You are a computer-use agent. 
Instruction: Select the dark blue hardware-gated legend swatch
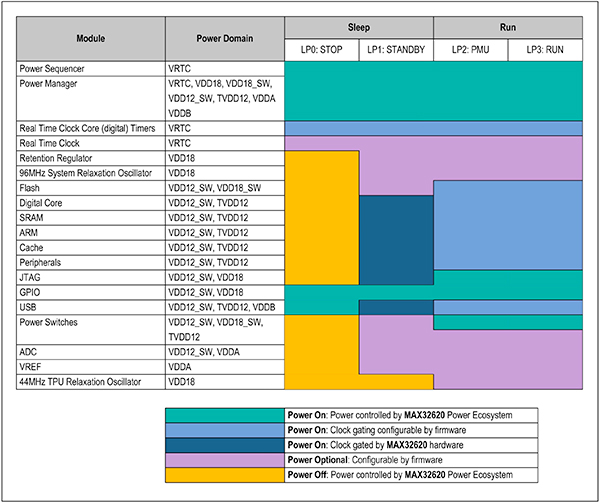(224, 443)
